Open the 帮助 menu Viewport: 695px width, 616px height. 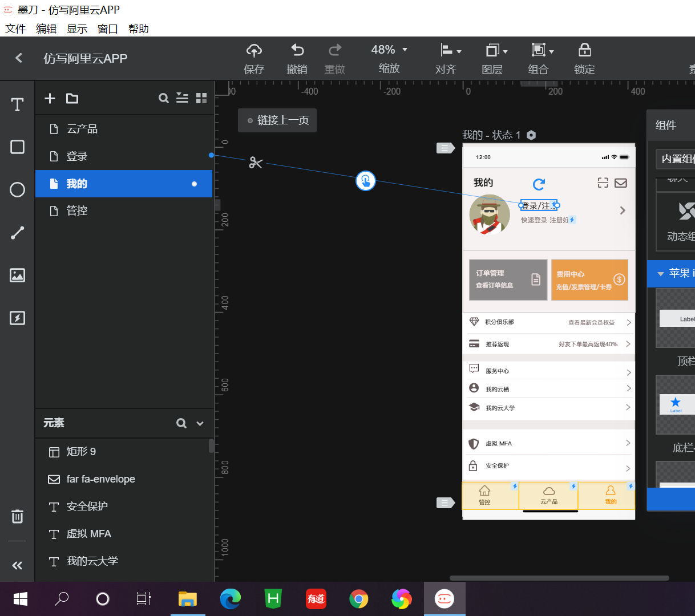coord(139,29)
